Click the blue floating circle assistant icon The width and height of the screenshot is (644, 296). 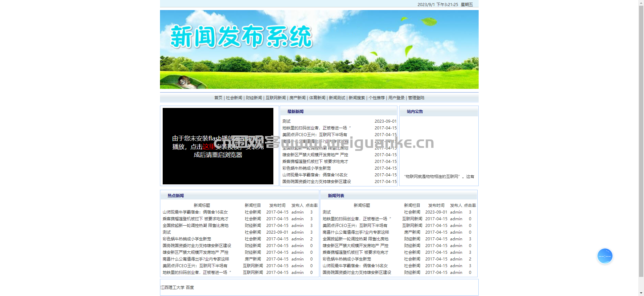605,256
